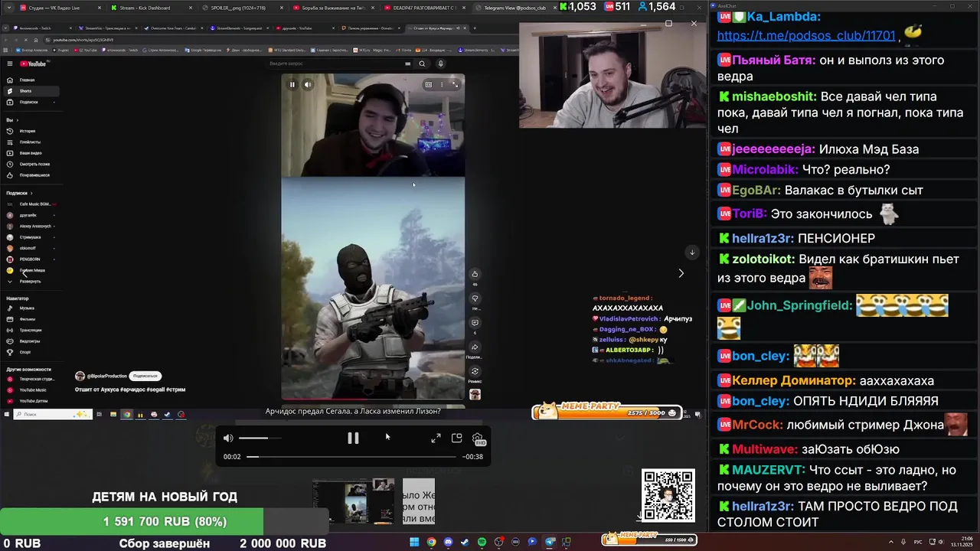The image size is (980, 551).
Task: Dislike the Shorts video
Action: pyautogui.click(x=475, y=298)
